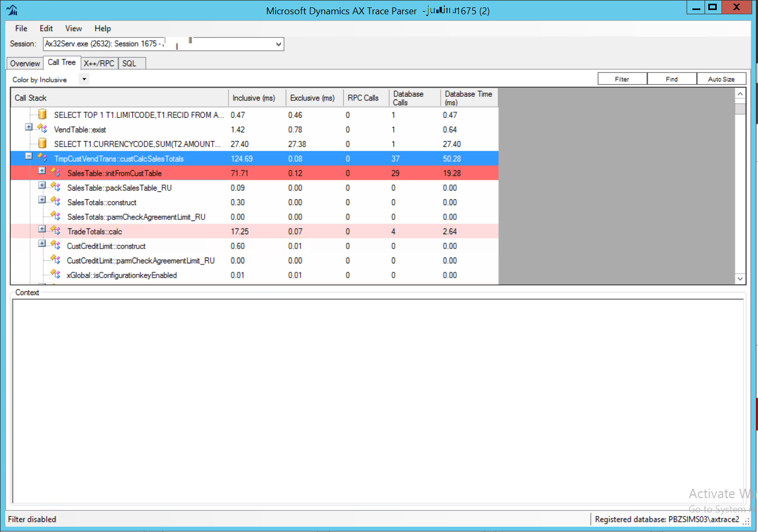Click method icon of SalesTotals::construct
This screenshot has width=758, height=532.
click(56, 201)
